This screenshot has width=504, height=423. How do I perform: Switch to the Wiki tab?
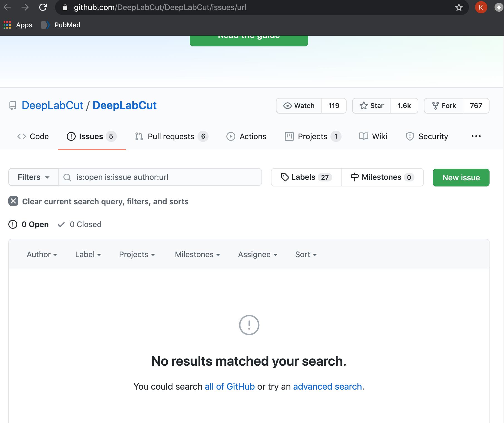click(x=373, y=136)
